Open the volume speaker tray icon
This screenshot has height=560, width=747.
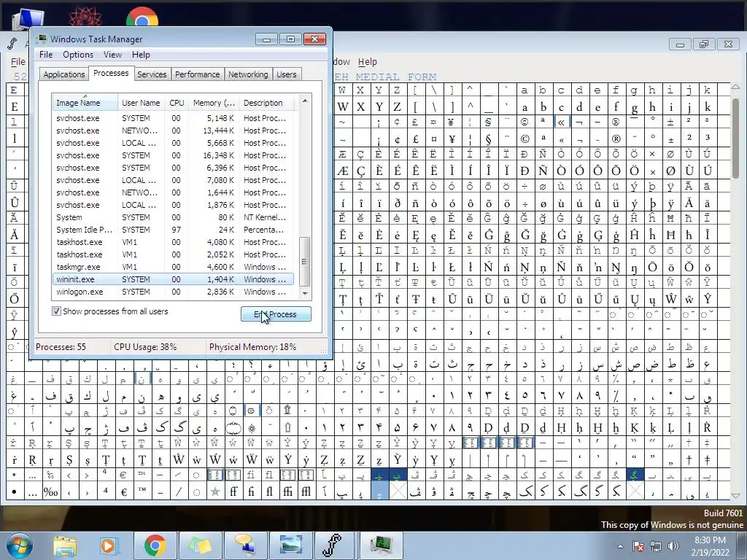point(673,546)
